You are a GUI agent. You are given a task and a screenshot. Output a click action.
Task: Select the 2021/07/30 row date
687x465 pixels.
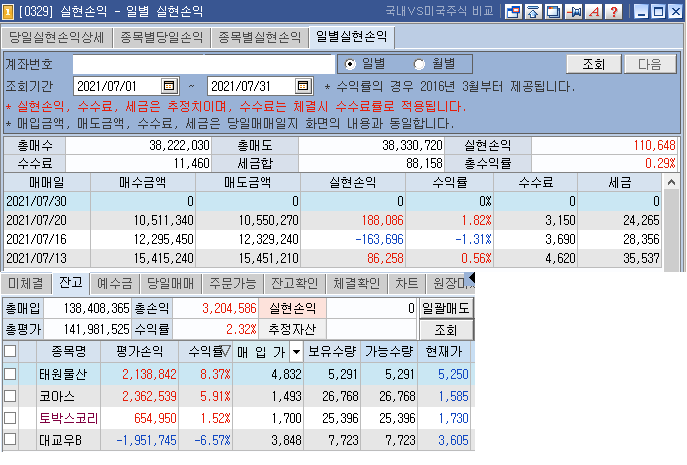(x=36, y=201)
